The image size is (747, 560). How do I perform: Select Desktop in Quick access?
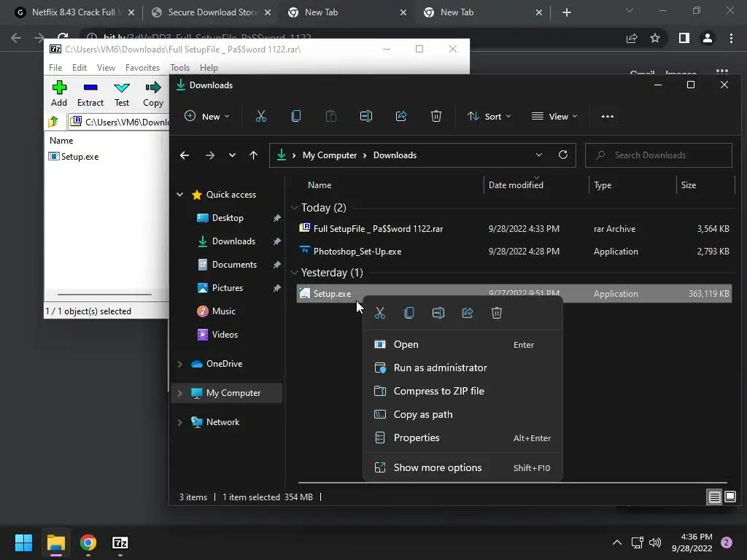click(228, 217)
